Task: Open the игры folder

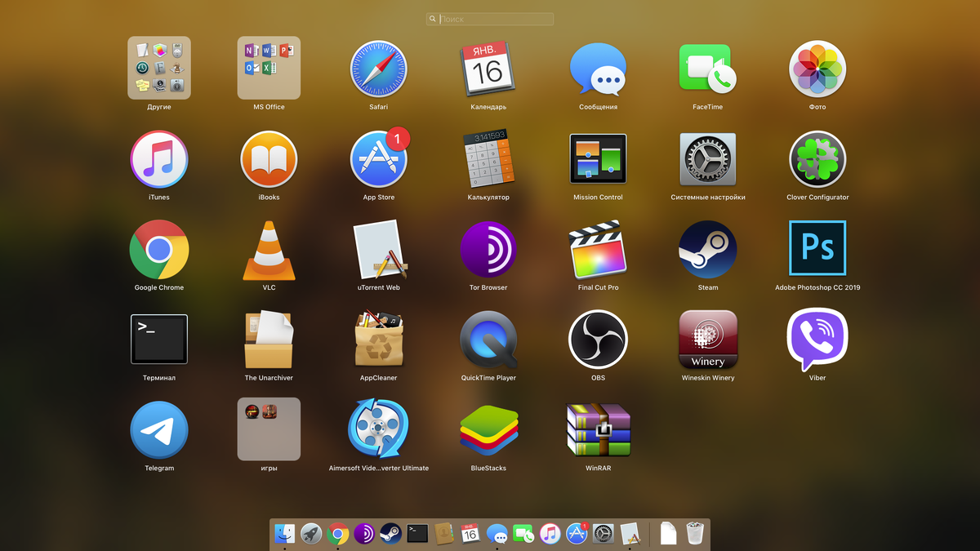Action: (x=269, y=429)
